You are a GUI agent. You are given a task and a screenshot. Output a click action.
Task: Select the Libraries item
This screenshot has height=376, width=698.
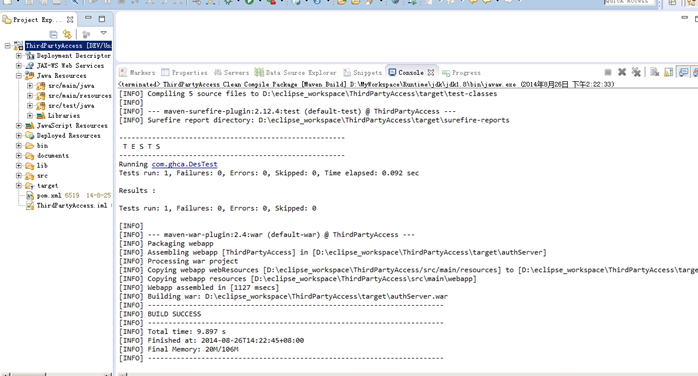pyautogui.click(x=64, y=116)
